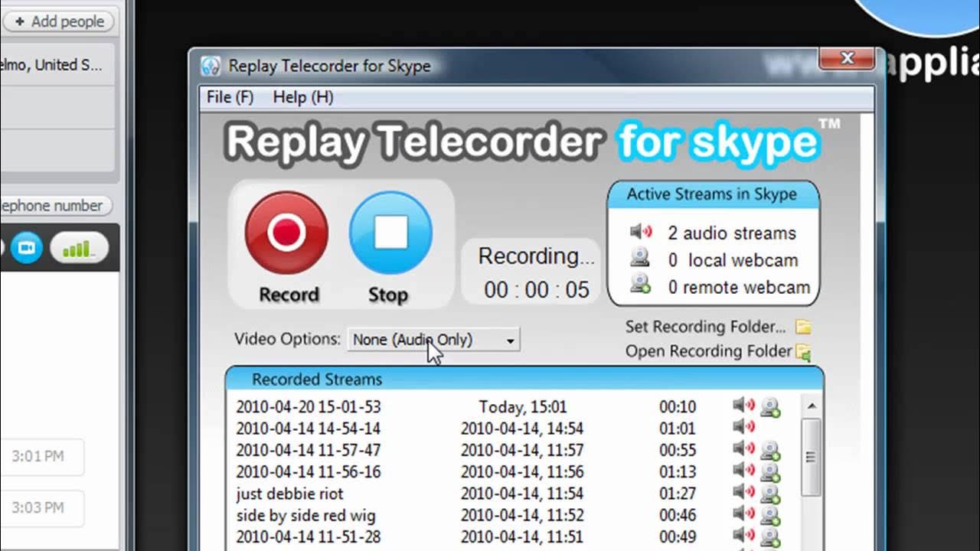This screenshot has height=551, width=980.
Task: Click webcam icon of 2010-04-14 11-51-28 row
Action: pos(770,537)
